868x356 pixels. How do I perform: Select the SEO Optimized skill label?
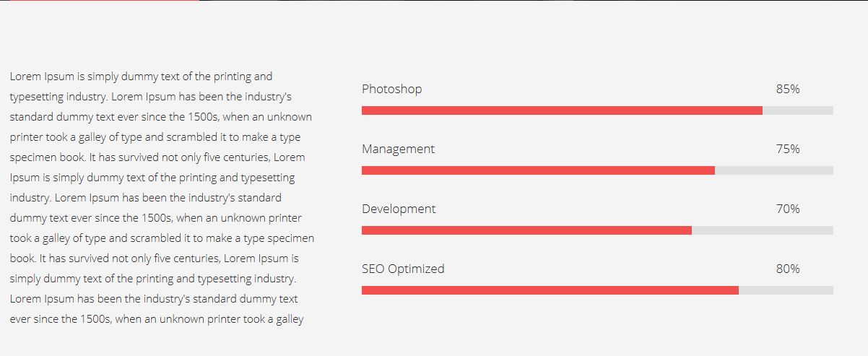tap(403, 269)
